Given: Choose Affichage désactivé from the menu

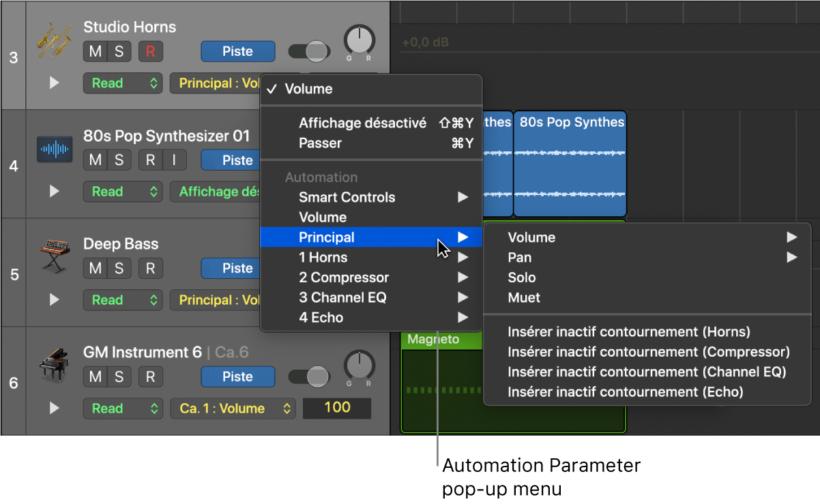Looking at the screenshot, I should coord(362,123).
